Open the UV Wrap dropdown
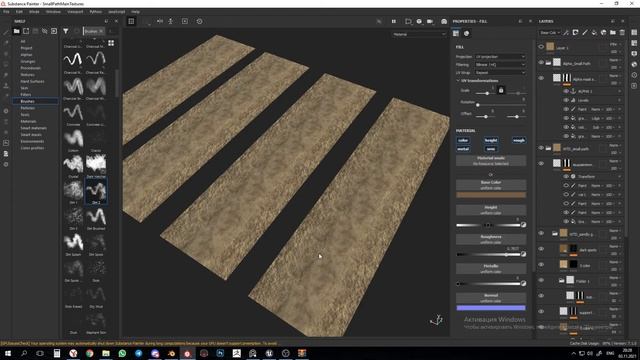640x360 pixels. point(500,73)
